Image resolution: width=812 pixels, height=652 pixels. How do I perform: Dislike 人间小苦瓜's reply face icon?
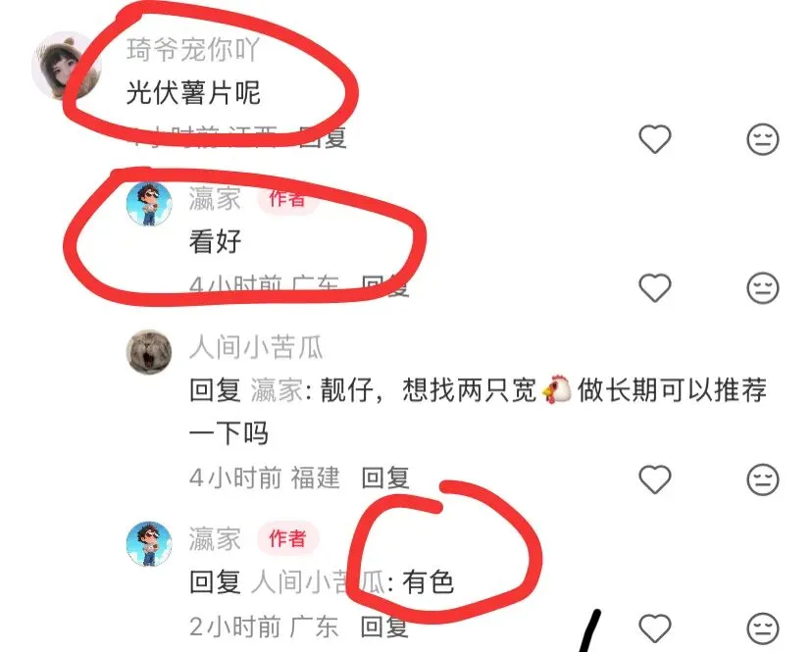click(762, 478)
